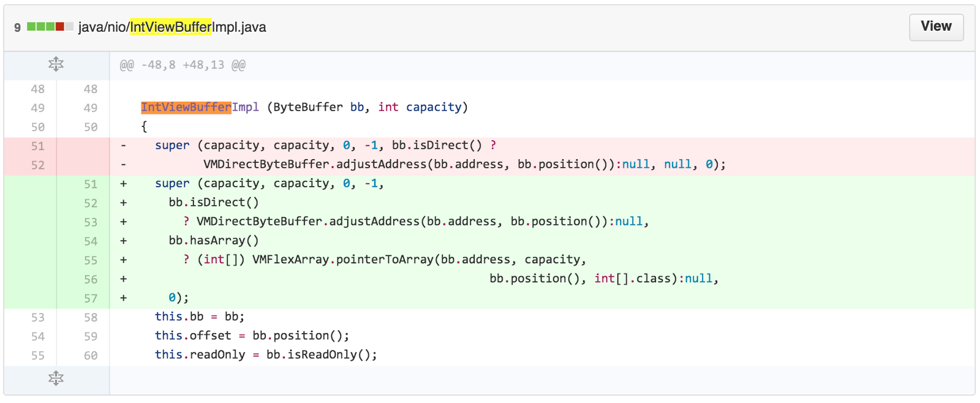This screenshot has width=980, height=403.
Task: Expand hidden lines below line 60
Action: pyautogui.click(x=56, y=379)
